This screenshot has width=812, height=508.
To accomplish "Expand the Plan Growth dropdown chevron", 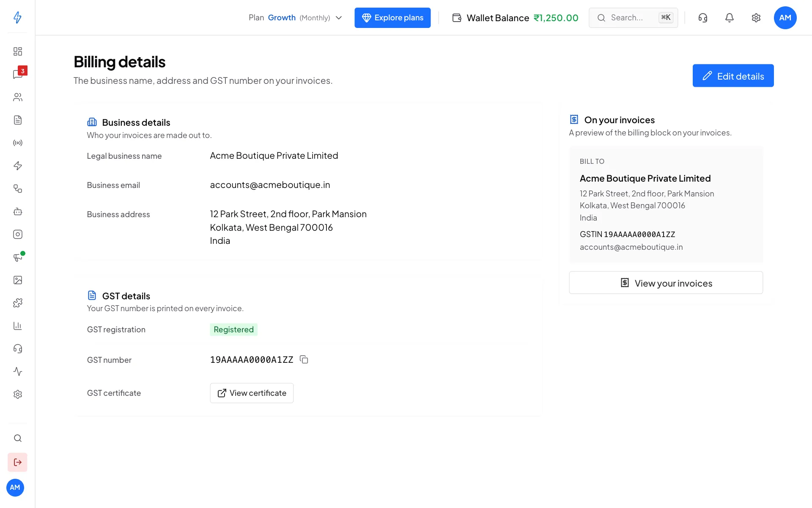I will point(339,18).
